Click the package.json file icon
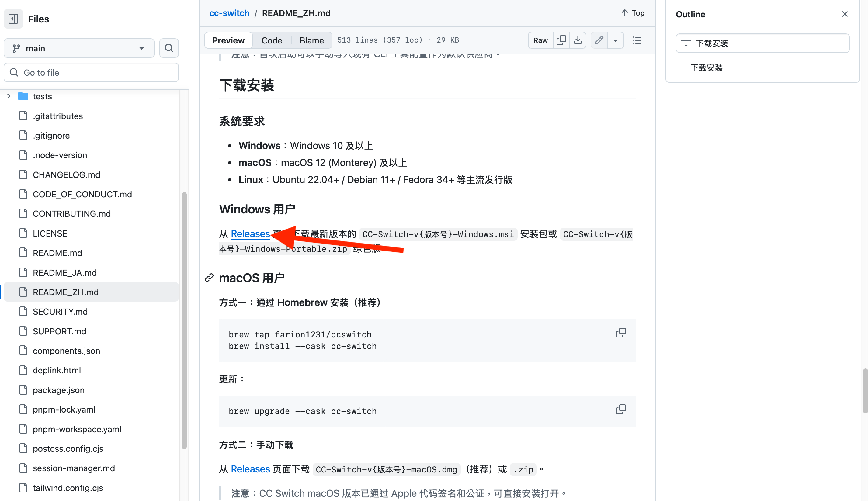Viewport: 868px width, 501px height. (x=23, y=390)
